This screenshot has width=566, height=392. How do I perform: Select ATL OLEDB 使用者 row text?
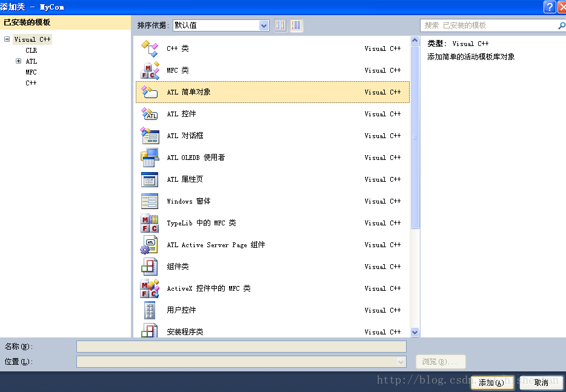(x=196, y=158)
